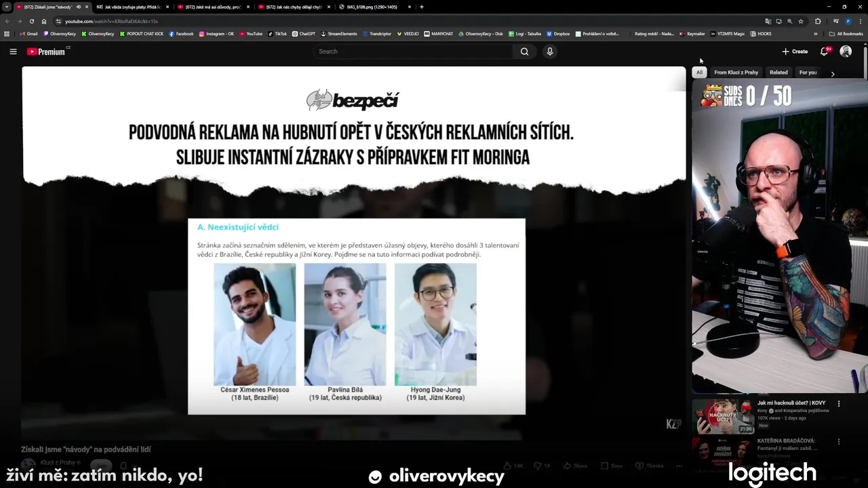Open the browser extensions puzzle icon
The height and width of the screenshot is (488, 868).
(817, 21)
